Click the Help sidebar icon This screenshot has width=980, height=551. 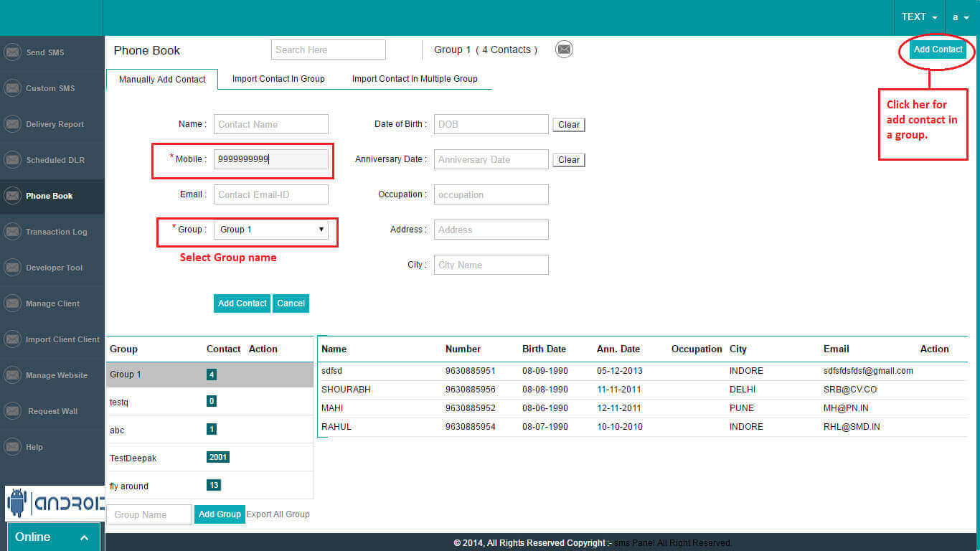(x=12, y=447)
